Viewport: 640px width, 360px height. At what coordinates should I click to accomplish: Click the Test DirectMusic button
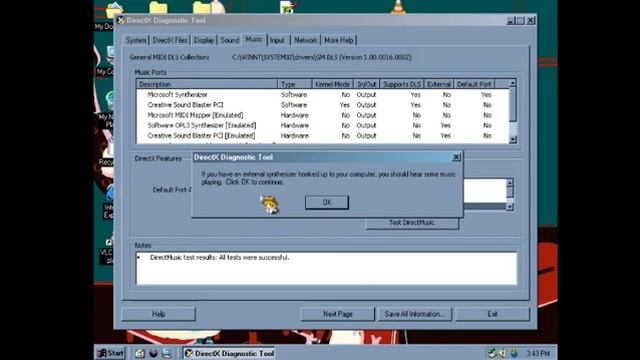(412, 223)
